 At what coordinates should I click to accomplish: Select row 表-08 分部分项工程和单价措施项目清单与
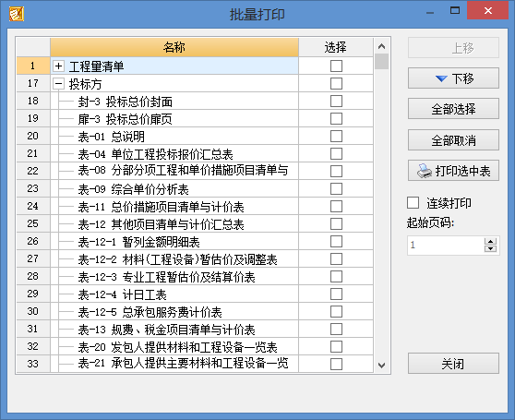point(174,171)
